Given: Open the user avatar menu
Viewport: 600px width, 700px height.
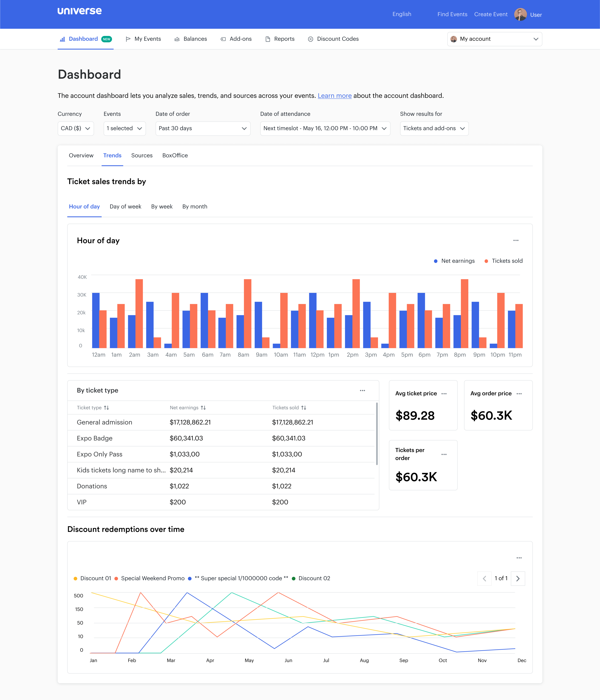Looking at the screenshot, I should [x=520, y=15].
